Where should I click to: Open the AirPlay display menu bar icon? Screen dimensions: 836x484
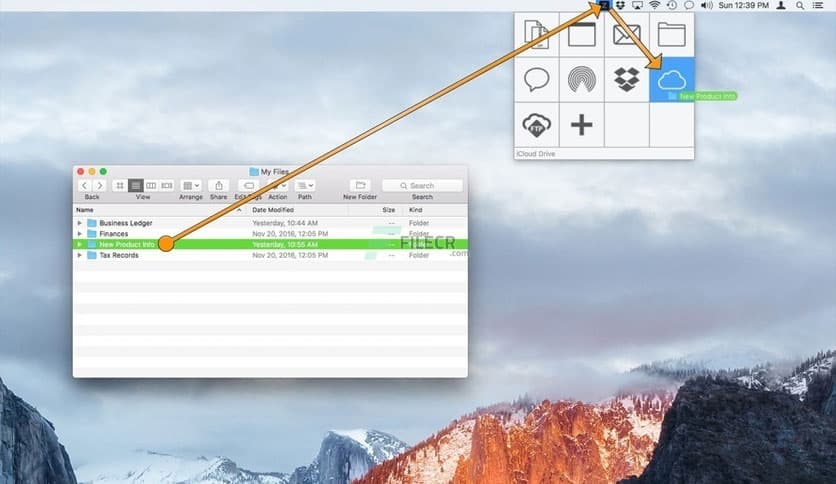(x=637, y=5)
